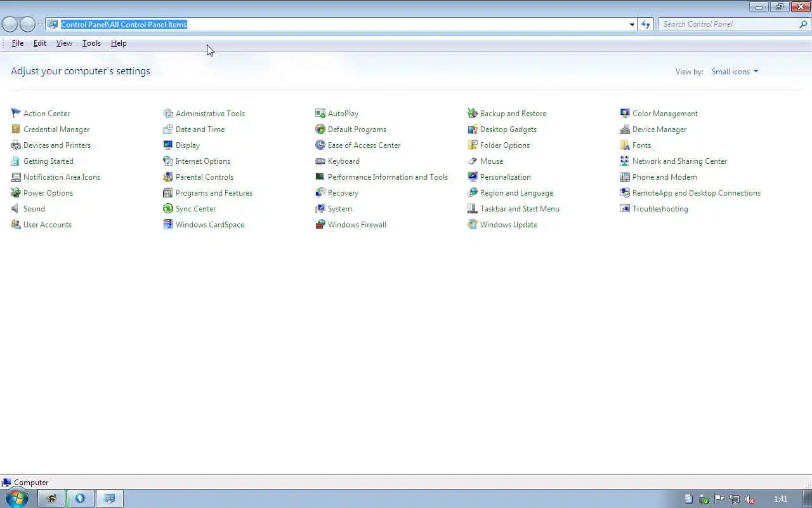
Task: Click the Internet Options icon
Action: click(x=168, y=161)
